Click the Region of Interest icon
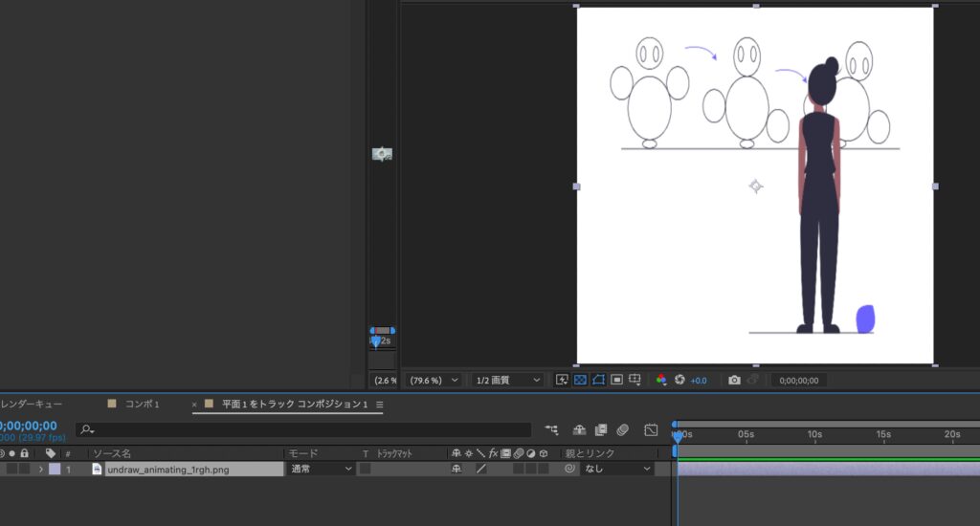 616,380
